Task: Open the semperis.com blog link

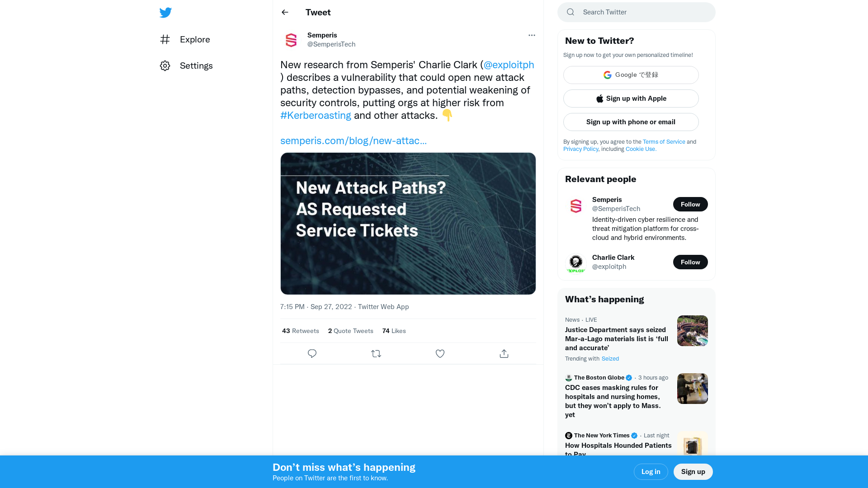Action: pos(354,141)
